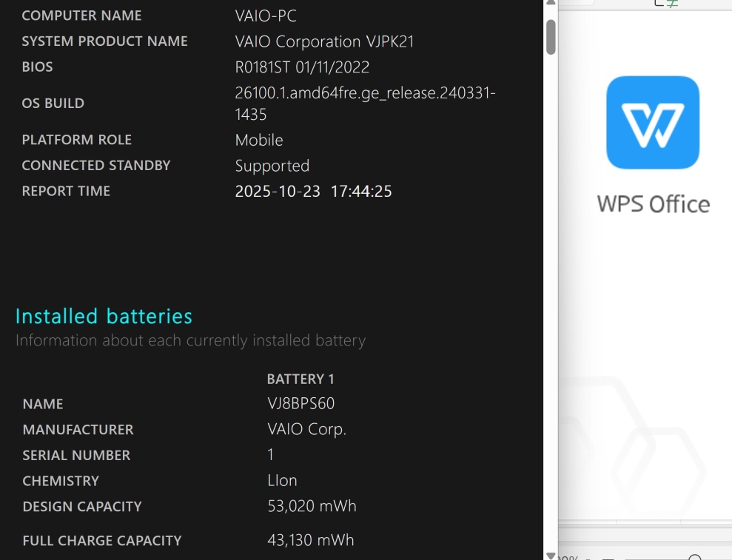This screenshot has height=560, width=732.
Task: Click the zoom slider handle
Action: [x=694, y=558]
